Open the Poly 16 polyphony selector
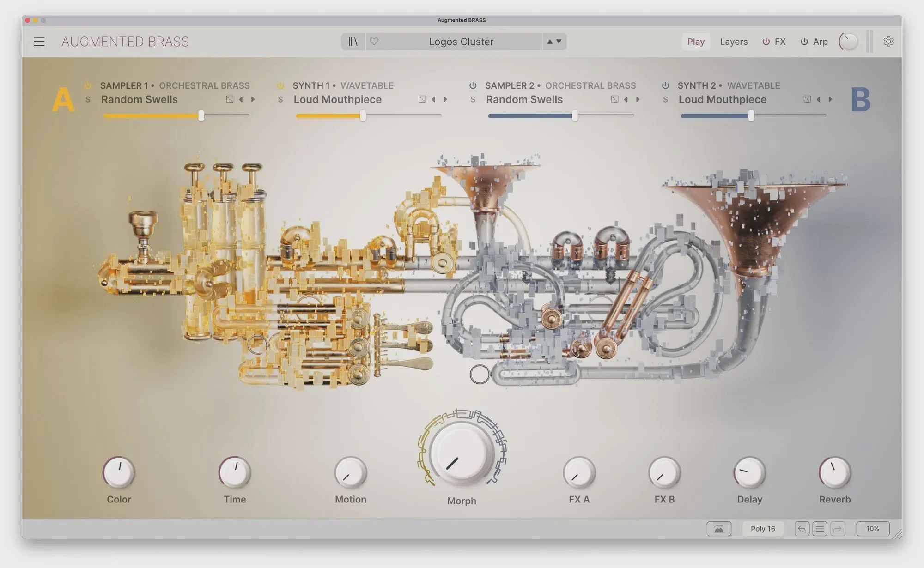The height and width of the screenshot is (568, 924). (x=763, y=529)
